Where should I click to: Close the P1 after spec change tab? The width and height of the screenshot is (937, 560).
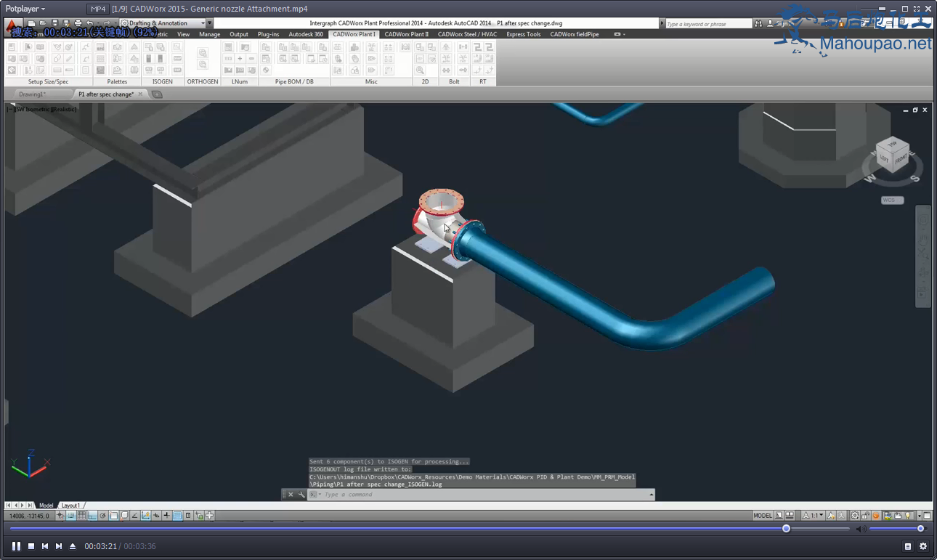tap(139, 94)
